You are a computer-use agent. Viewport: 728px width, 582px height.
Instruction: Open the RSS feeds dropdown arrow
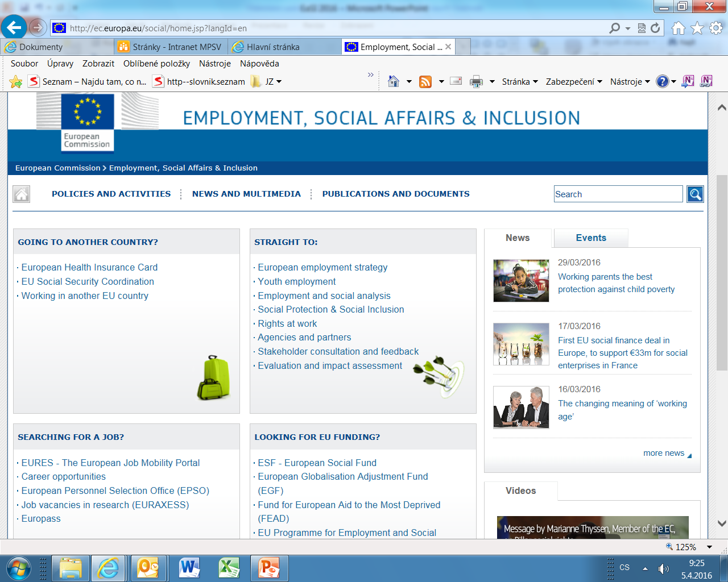click(441, 82)
